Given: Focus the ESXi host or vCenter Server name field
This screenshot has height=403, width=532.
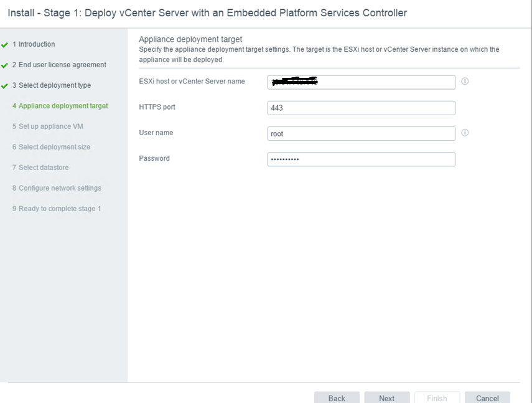Looking at the screenshot, I should click(x=361, y=82).
